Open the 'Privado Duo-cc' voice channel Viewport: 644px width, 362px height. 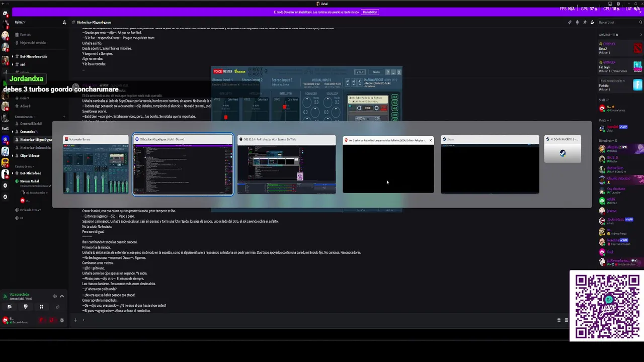[30, 210]
